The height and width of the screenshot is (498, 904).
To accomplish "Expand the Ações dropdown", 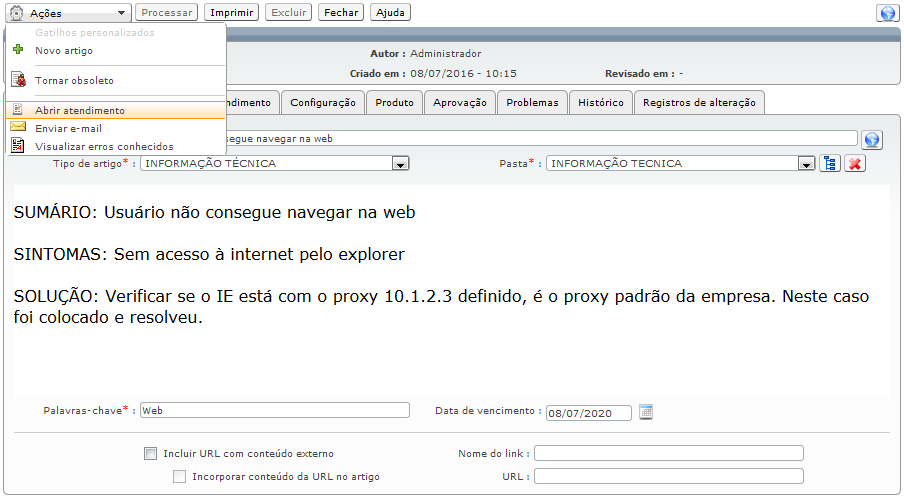I will point(70,13).
